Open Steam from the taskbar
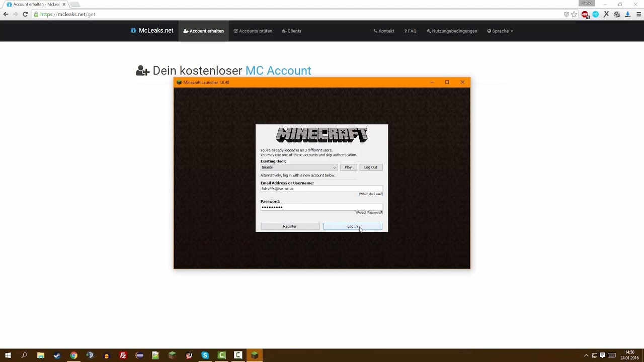Viewport: 644px width, 362px height. tap(57, 355)
